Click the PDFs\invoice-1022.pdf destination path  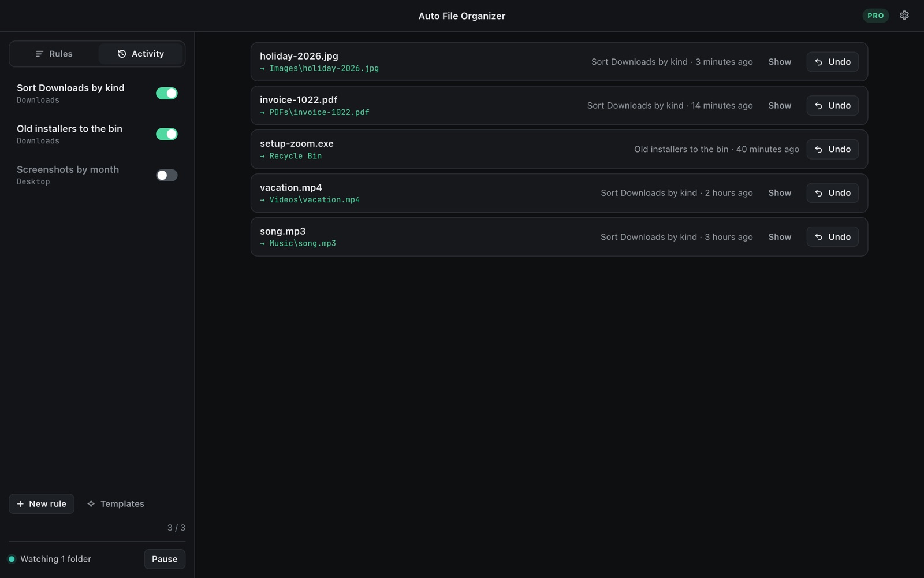pyautogui.click(x=315, y=112)
